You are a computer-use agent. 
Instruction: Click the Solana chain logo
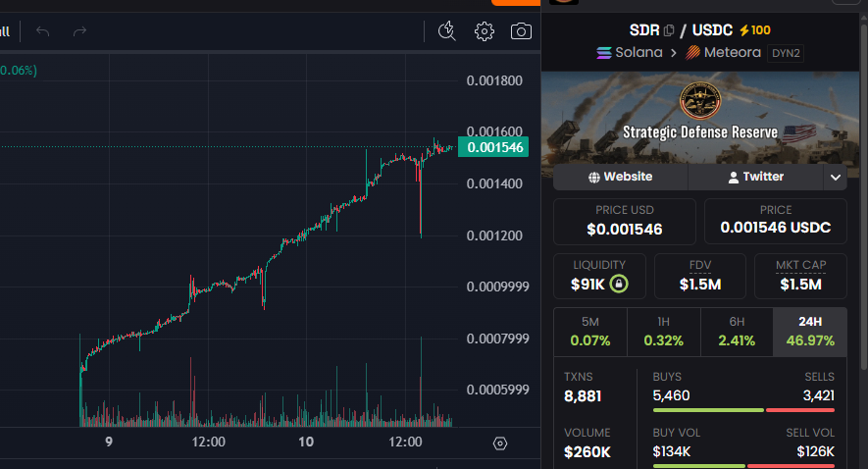(x=604, y=53)
